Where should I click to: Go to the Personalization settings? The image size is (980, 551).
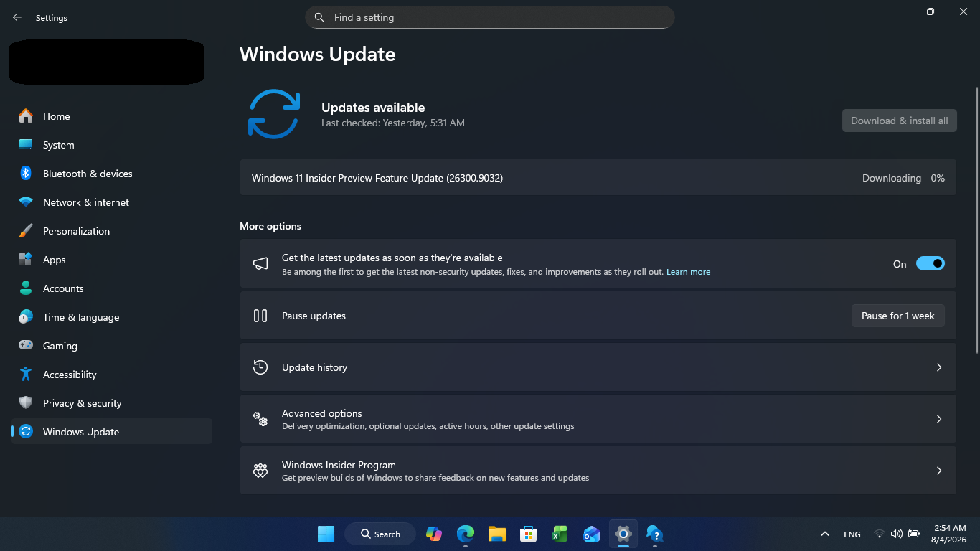click(x=112, y=231)
